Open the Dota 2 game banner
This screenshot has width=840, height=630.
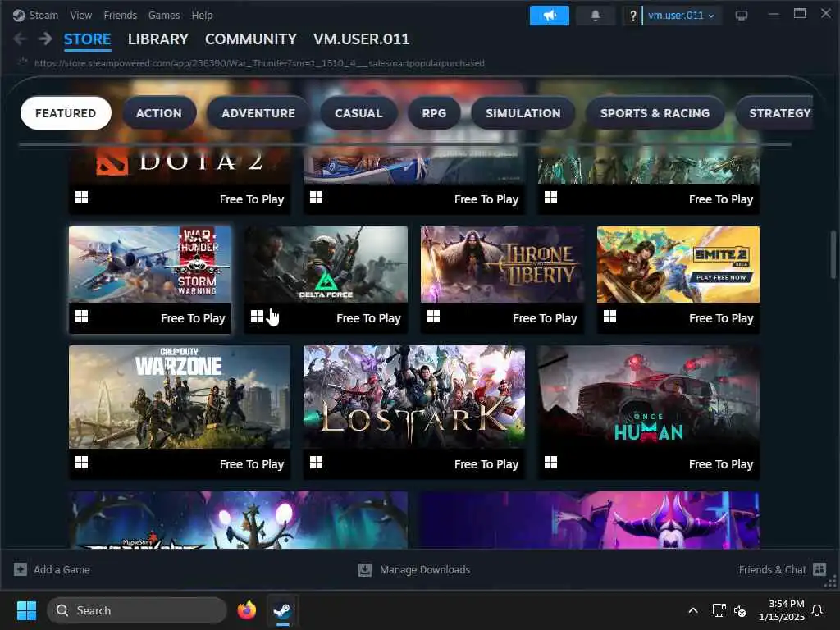pos(180,164)
